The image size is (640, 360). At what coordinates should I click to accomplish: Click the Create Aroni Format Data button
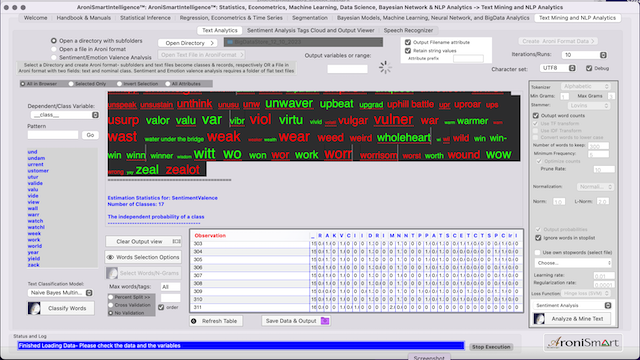click(x=558, y=41)
